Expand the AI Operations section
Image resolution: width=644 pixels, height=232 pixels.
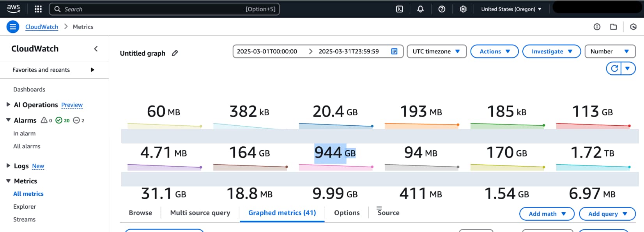8,104
